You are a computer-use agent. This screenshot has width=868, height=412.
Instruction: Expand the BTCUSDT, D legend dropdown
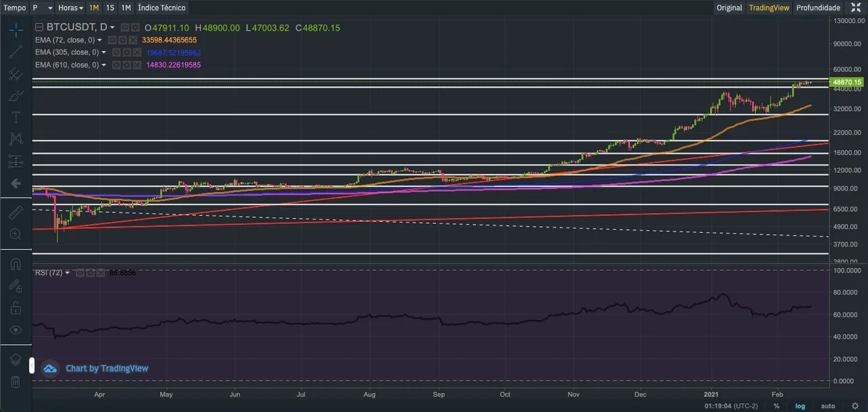pyautogui.click(x=113, y=27)
